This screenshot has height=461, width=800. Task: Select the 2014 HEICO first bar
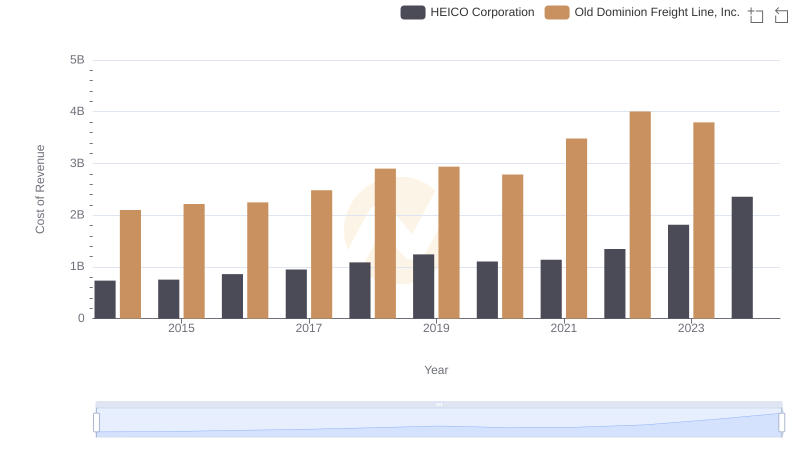105,300
